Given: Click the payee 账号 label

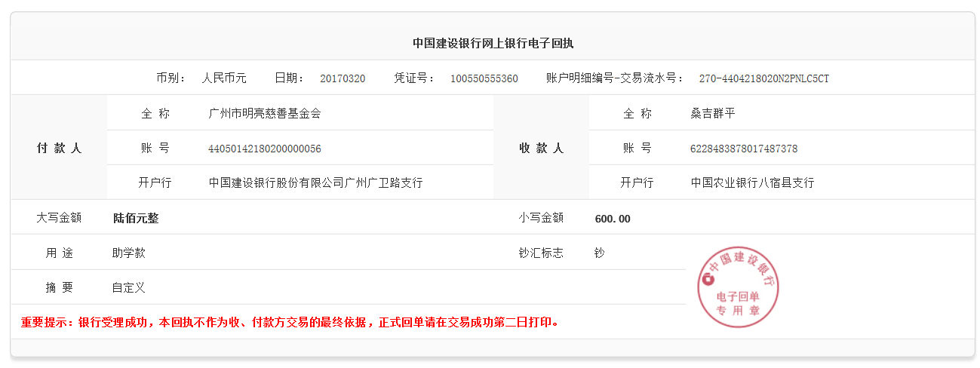Looking at the screenshot, I should (637, 148).
